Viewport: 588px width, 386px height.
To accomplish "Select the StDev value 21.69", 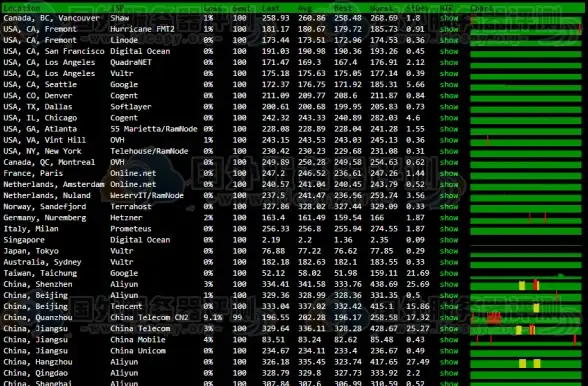I will pos(417,273).
